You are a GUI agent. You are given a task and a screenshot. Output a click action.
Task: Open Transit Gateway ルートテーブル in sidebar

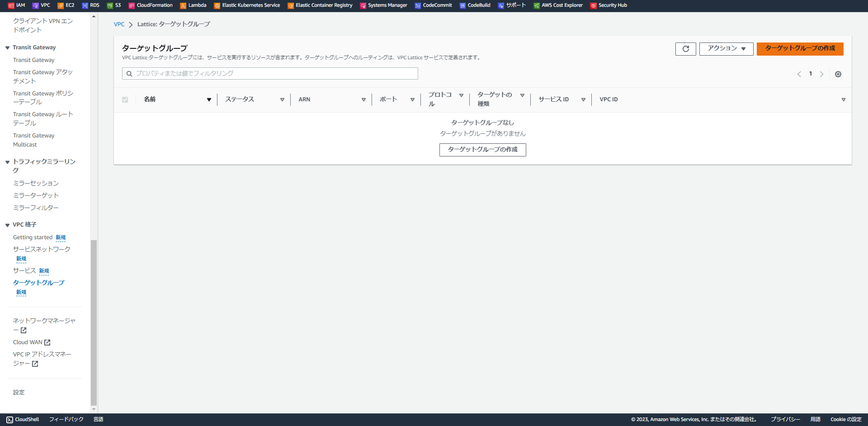click(x=43, y=118)
